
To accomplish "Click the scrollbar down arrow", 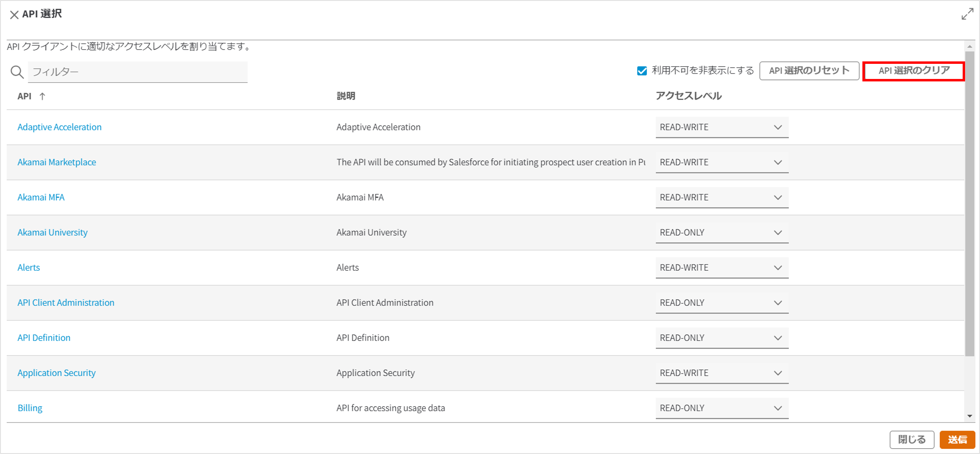I will (969, 416).
